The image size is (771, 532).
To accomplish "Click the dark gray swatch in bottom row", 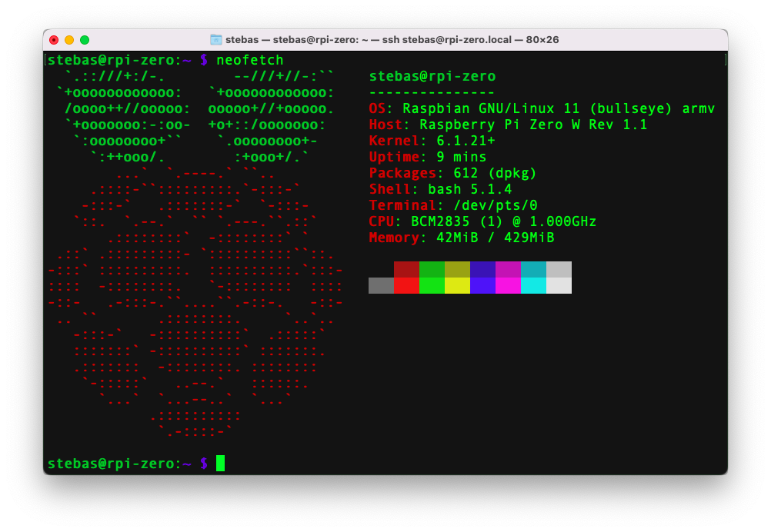I will point(381,285).
